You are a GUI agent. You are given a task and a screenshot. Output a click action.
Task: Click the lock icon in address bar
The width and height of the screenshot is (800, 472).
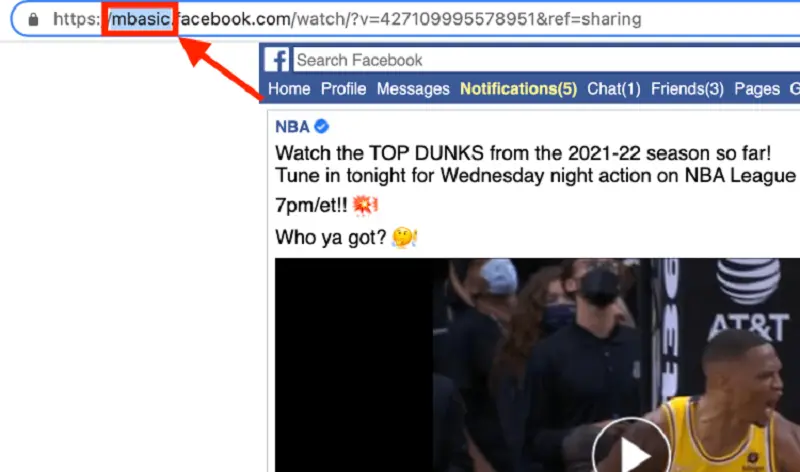[33, 19]
